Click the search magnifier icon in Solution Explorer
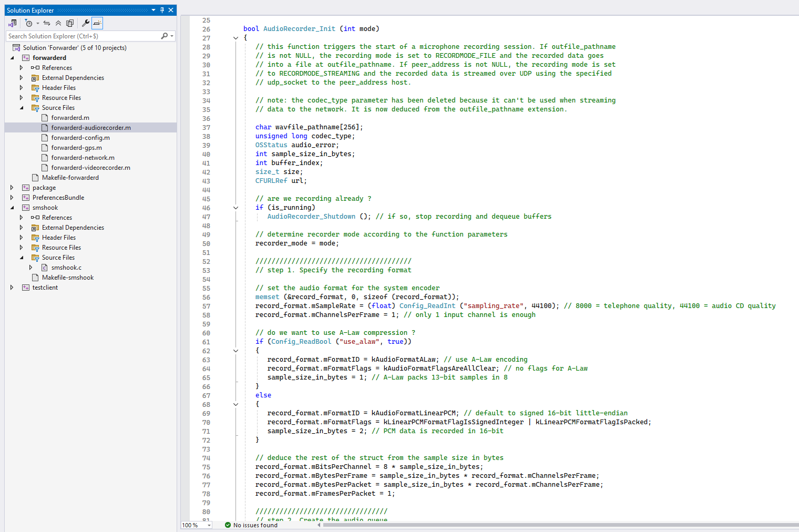This screenshot has width=799, height=532. pos(165,36)
